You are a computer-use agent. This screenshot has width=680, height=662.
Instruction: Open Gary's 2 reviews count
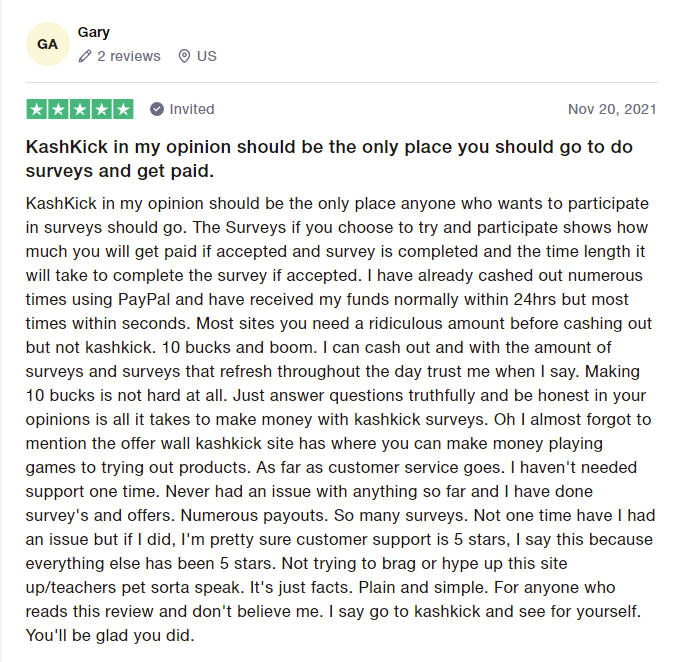point(128,56)
